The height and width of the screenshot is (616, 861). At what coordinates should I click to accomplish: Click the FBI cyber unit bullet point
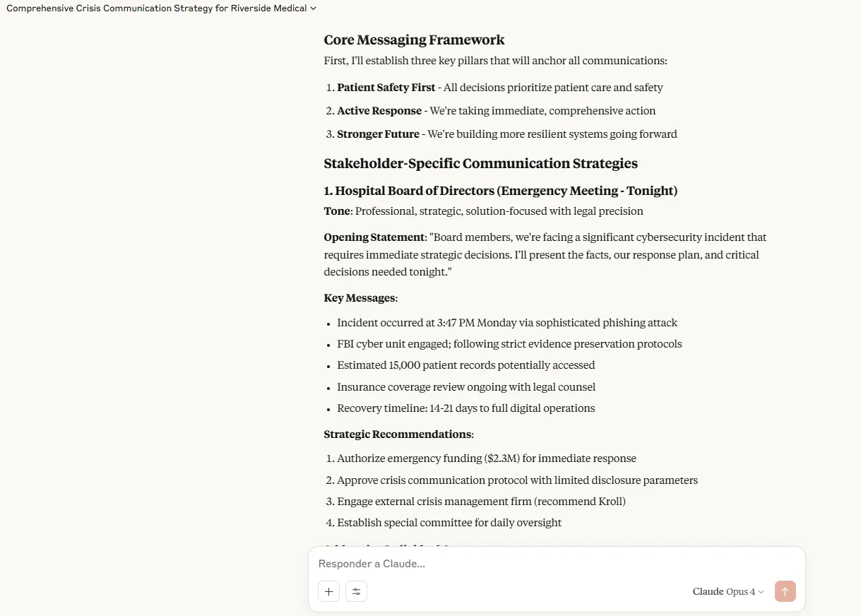[509, 344]
